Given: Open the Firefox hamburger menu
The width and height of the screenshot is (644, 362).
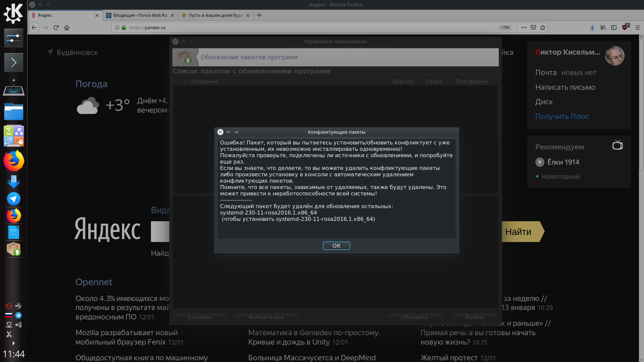Looking at the screenshot, I should tap(638, 27).
